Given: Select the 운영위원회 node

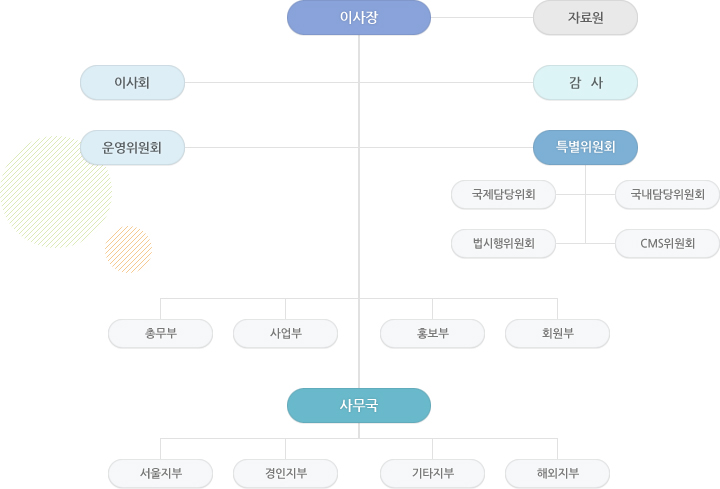Looking at the screenshot, I should tap(132, 147).
